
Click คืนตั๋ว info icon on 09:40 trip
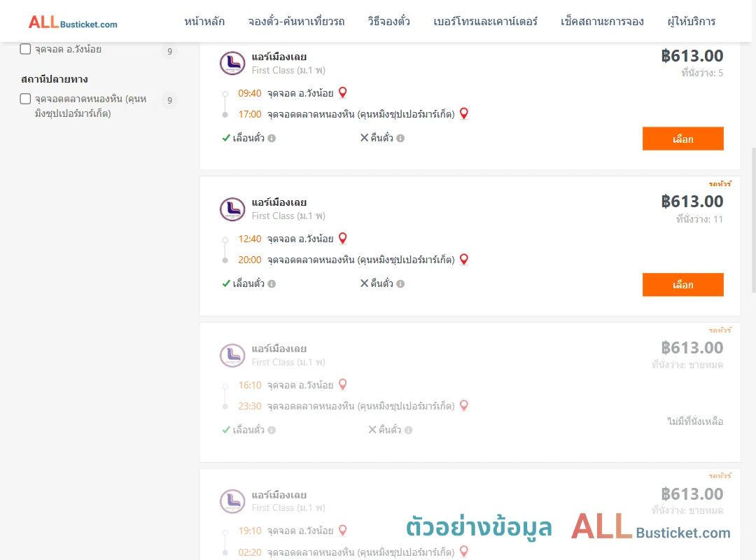coord(400,139)
